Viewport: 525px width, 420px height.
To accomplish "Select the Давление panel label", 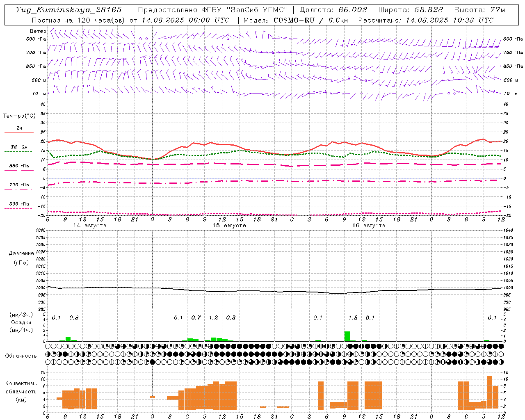I will [x=21, y=253].
